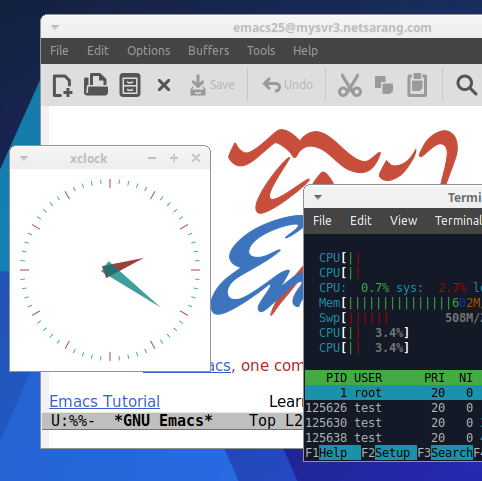
Task: Open the Help menu in Emacs
Action: (305, 51)
